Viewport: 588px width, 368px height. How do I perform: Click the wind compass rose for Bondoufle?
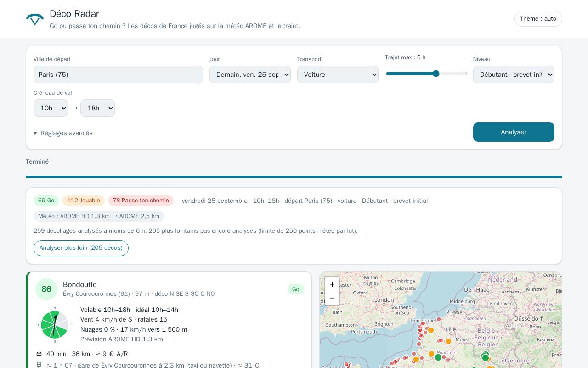coord(55,325)
